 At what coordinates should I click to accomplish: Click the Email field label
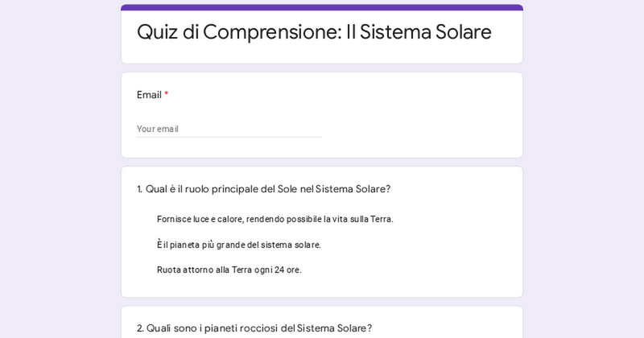click(149, 95)
